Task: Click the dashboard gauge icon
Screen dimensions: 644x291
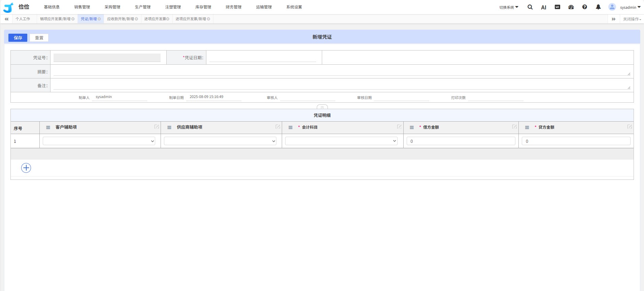Action: point(571,7)
